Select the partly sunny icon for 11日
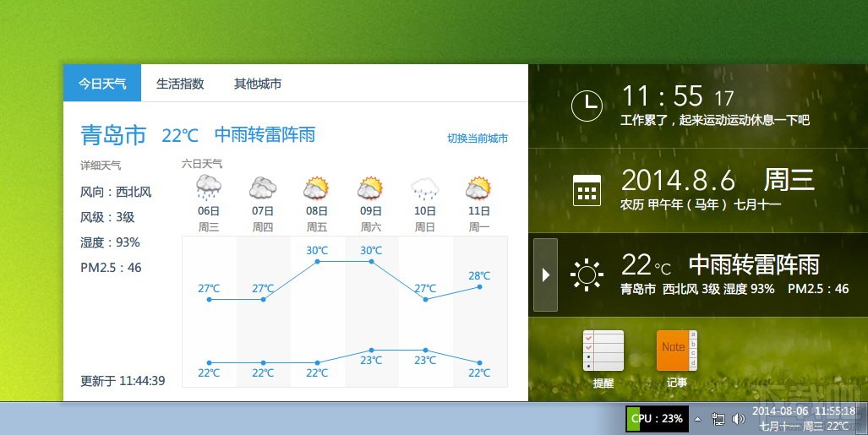868x435 pixels. coord(478,188)
